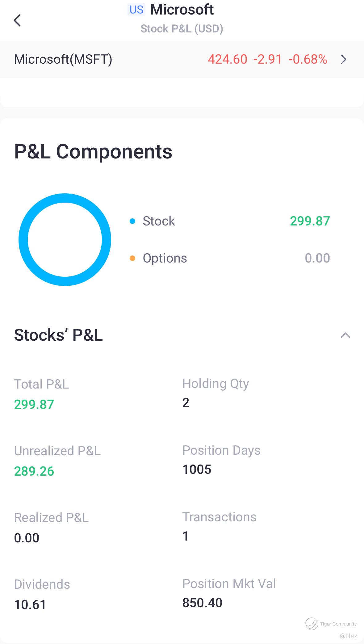Tap the Options legend label
Viewport: 364px width, 644px height.
[165, 258]
